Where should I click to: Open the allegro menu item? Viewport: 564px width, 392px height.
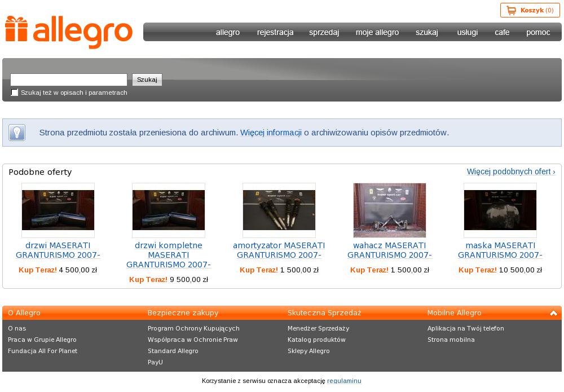point(228,32)
